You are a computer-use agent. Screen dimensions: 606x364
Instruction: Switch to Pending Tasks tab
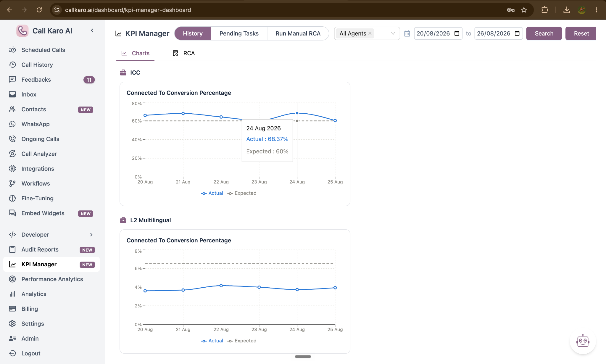[x=239, y=33]
